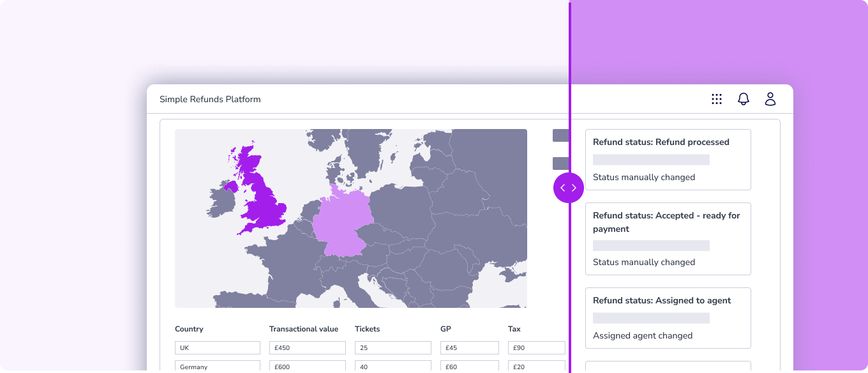Open the Refund processed status card
Image resolution: width=868 pixels, height=373 pixels.
pos(668,160)
